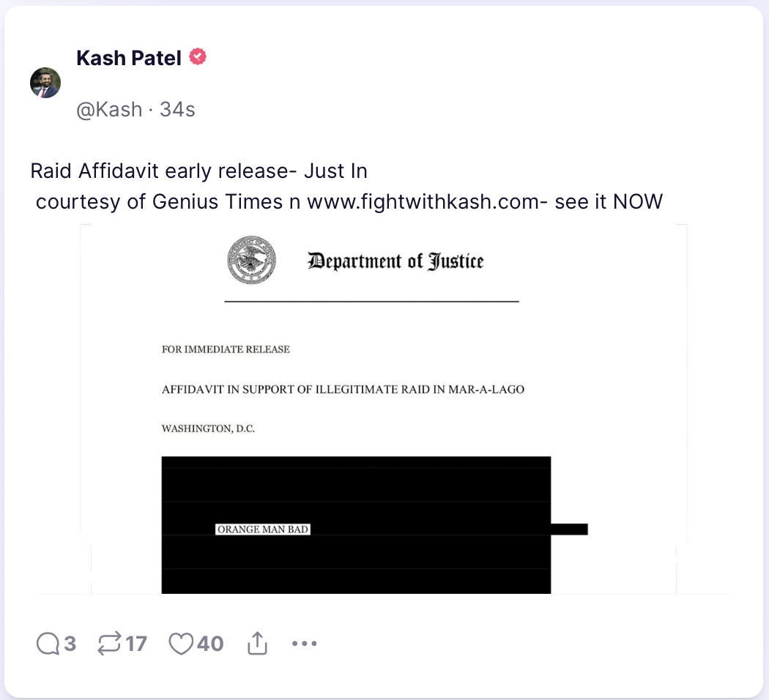This screenshot has width=769, height=700.
Task: Click the like count showing 40
Action: pyautogui.click(x=209, y=643)
